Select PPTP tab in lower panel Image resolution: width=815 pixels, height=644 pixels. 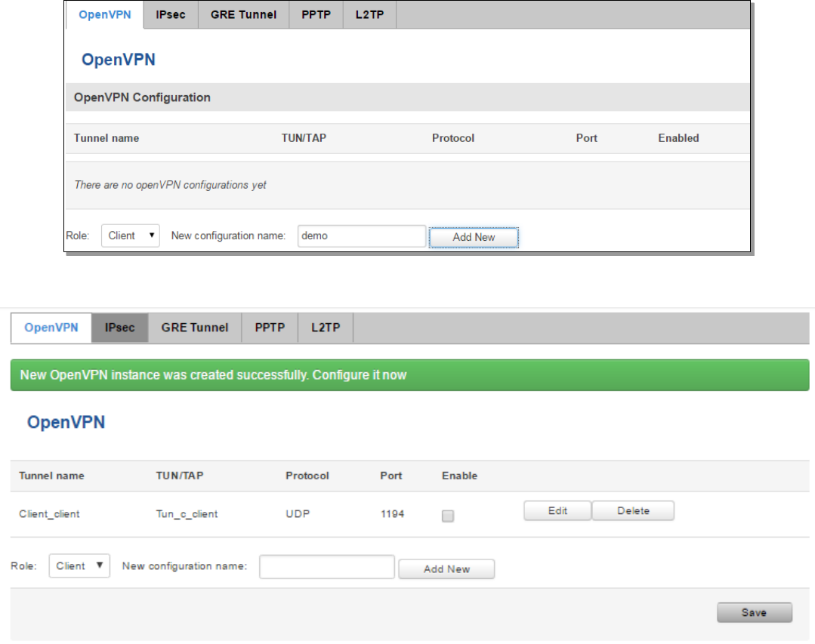coord(270,328)
